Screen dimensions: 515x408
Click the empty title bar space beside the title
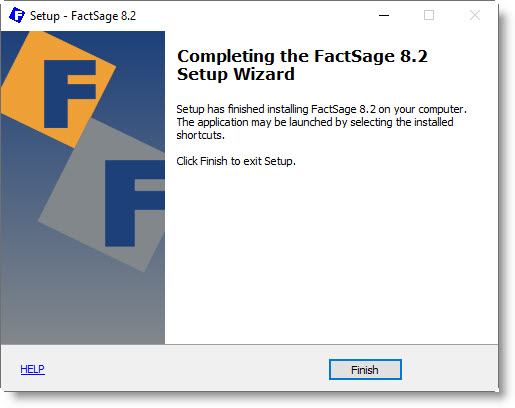[x=253, y=15]
